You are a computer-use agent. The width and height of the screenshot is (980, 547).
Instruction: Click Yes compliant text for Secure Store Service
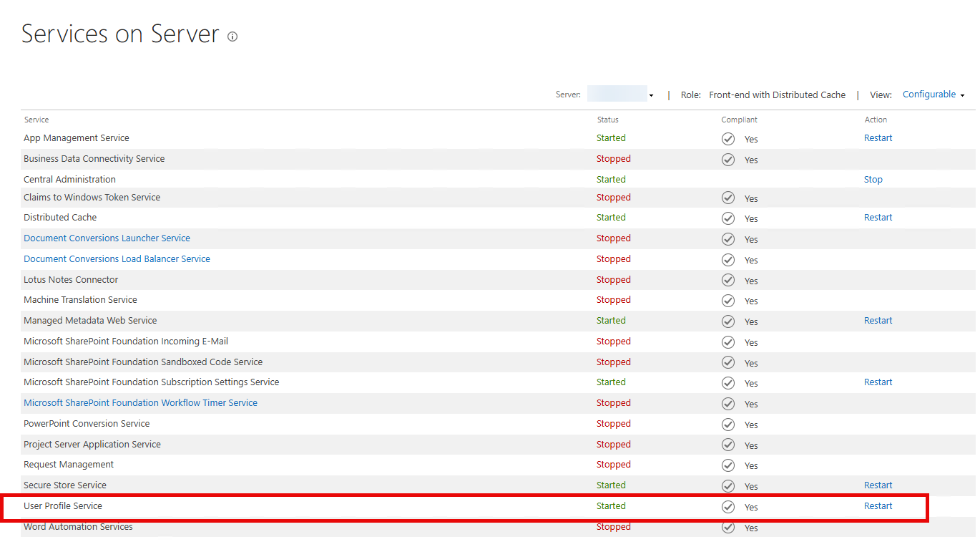tap(751, 487)
